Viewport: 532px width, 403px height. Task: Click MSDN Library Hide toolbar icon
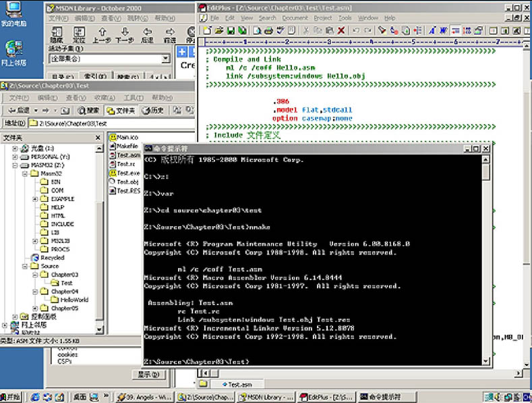click(x=57, y=35)
